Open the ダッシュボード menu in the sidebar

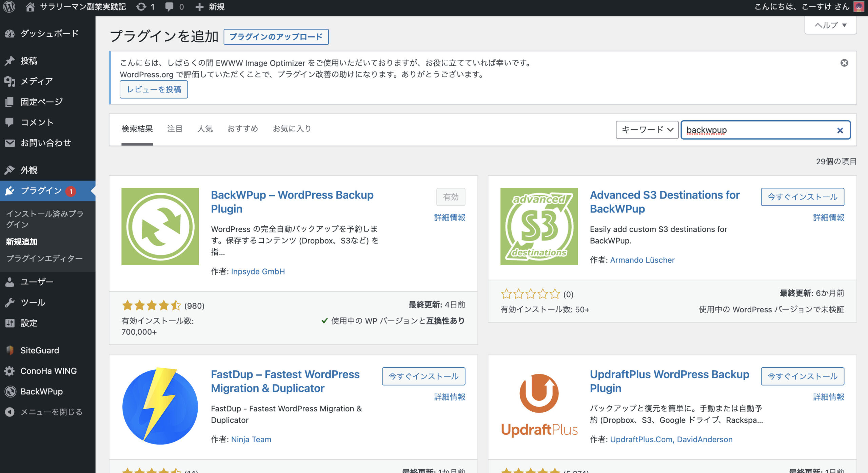click(49, 33)
